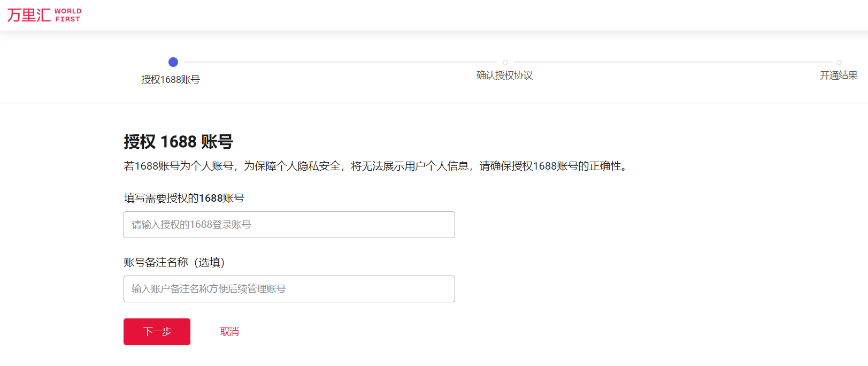Click the final step circle marker

(x=839, y=63)
